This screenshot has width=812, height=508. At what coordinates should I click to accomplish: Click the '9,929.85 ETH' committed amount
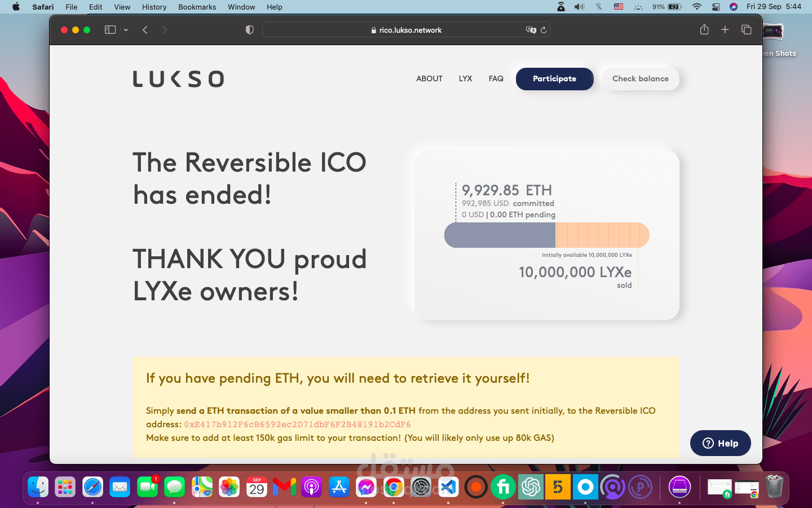pos(507,190)
